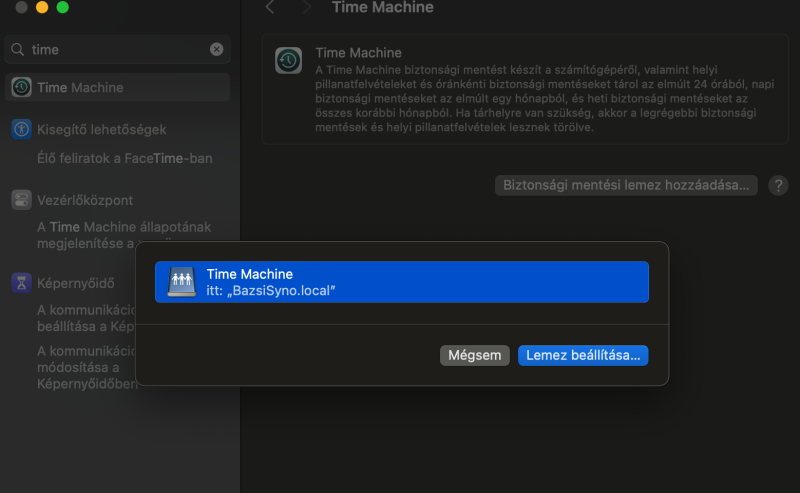Click the Time Machine sidebar icon
This screenshot has height=493, width=800.
click(21, 87)
